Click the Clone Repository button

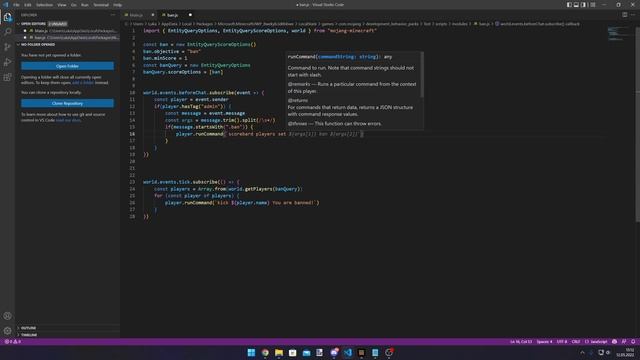click(x=67, y=103)
